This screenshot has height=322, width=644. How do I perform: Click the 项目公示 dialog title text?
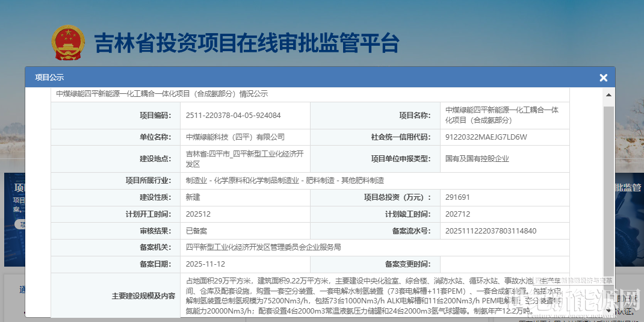coord(49,78)
